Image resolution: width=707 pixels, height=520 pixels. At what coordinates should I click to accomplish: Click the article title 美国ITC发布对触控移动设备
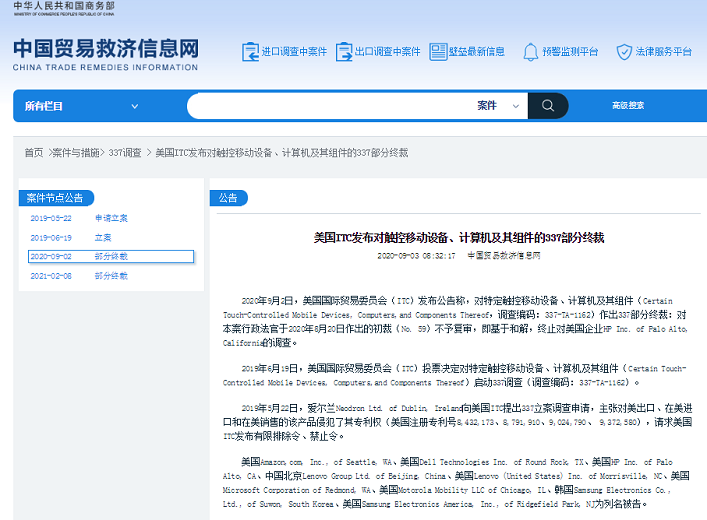[459, 238]
